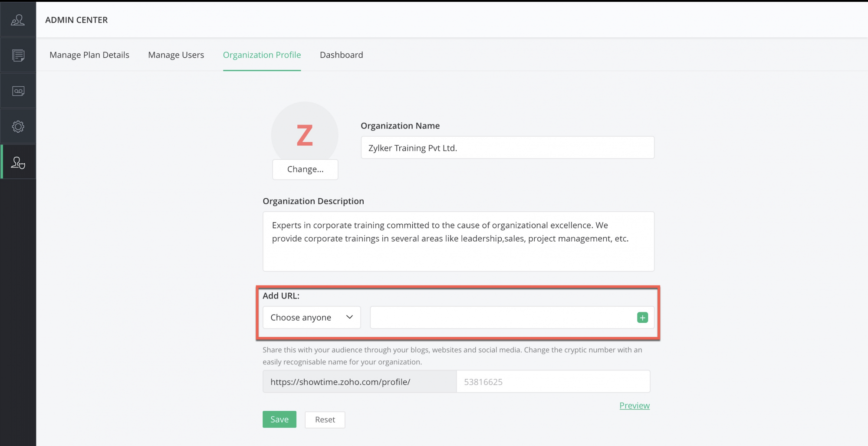Save the organization profile
The image size is (868, 446).
[279, 420]
